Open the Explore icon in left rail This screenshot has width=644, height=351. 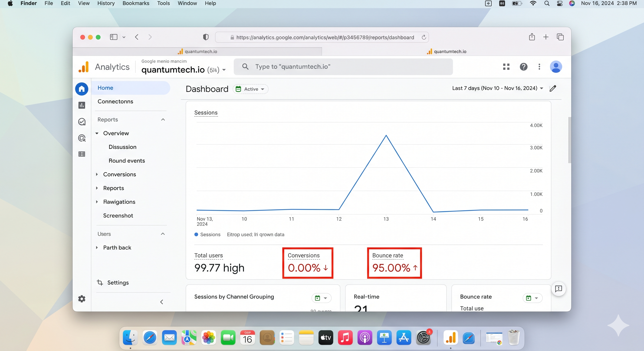click(82, 122)
